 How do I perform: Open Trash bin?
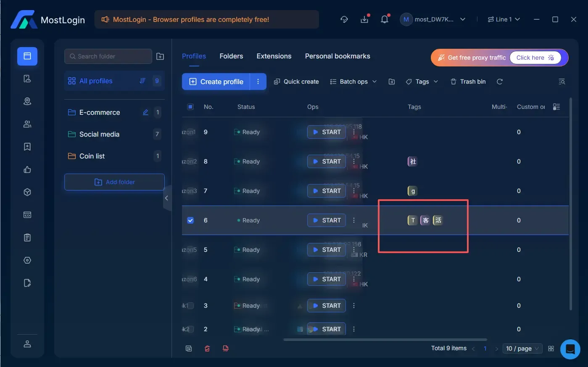pyautogui.click(x=468, y=82)
